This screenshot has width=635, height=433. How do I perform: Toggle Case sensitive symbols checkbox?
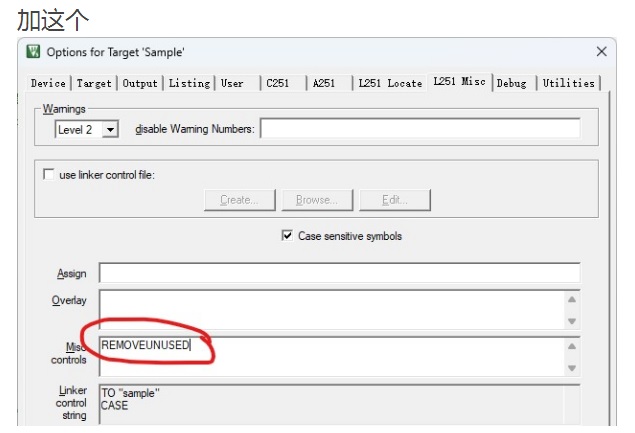coord(287,236)
